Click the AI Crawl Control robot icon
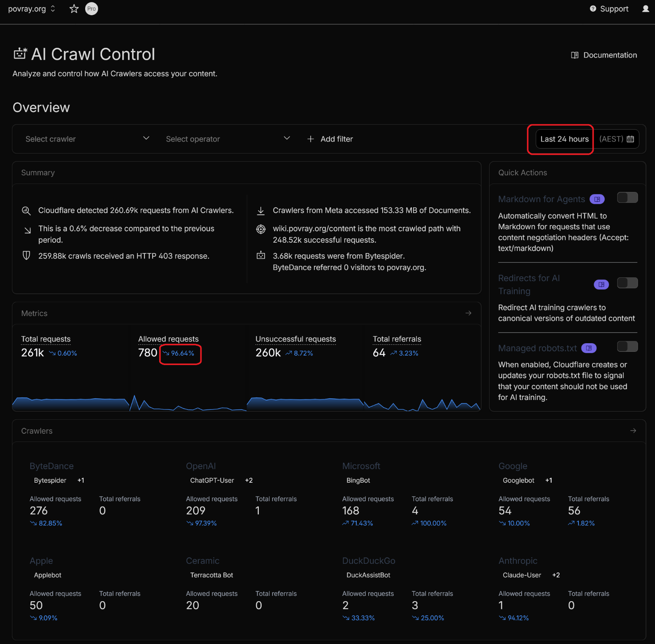Viewport: 655px width, 644px height. point(20,54)
